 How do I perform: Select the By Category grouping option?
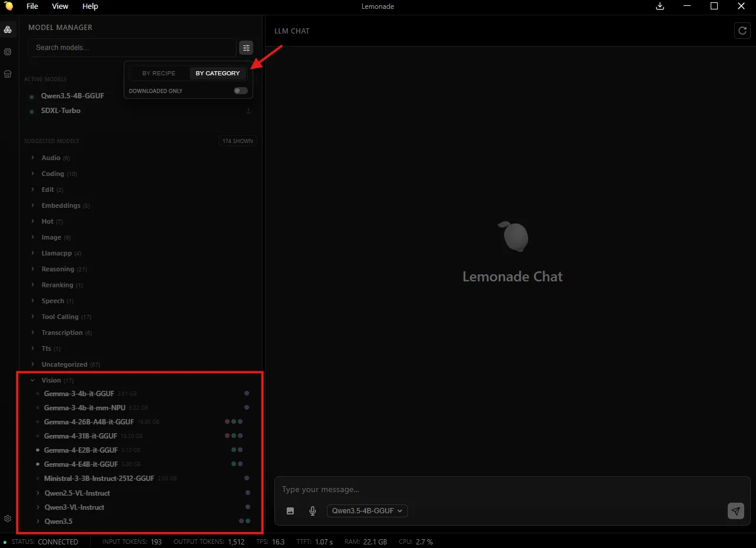(x=218, y=73)
